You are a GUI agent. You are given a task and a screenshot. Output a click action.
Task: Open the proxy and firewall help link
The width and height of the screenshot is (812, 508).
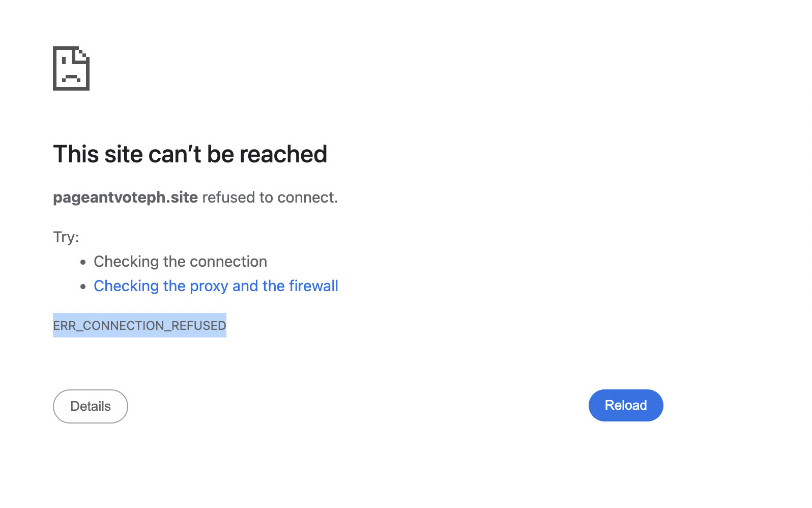point(216,286)
